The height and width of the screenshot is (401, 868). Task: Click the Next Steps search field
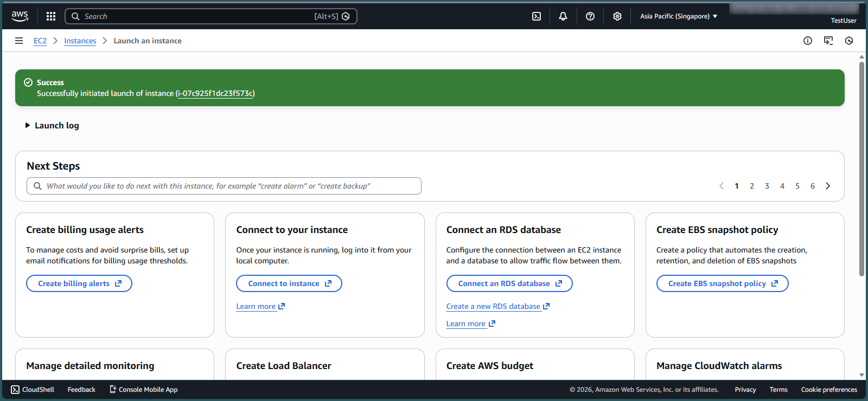[224, 186]
